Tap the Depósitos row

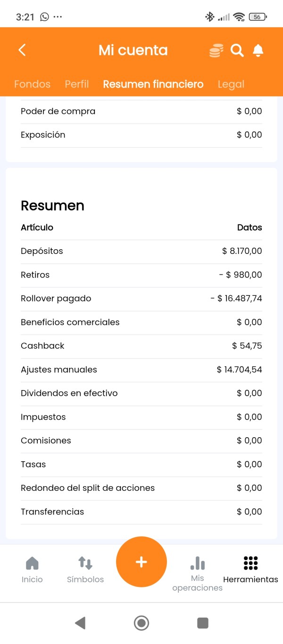tap(141, 251)
